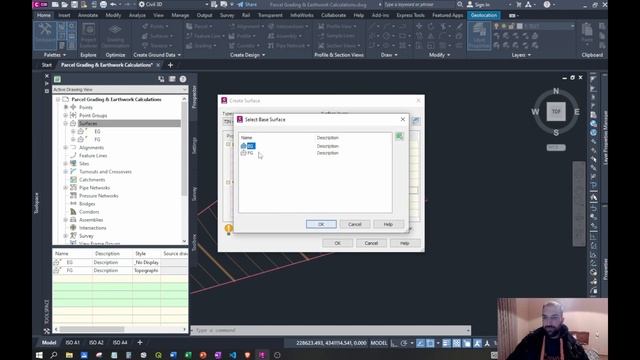Expand the Create Design panel dropdown
640x360 pixels.
pyautogui.click(x=247, y=55)
